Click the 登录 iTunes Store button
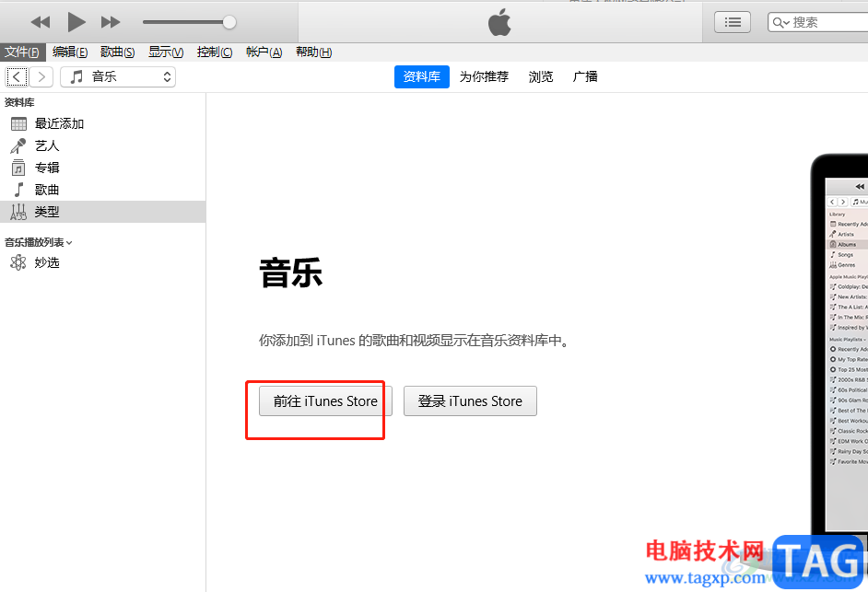Viewport: 868px width, 592px height. coord(470,401)
